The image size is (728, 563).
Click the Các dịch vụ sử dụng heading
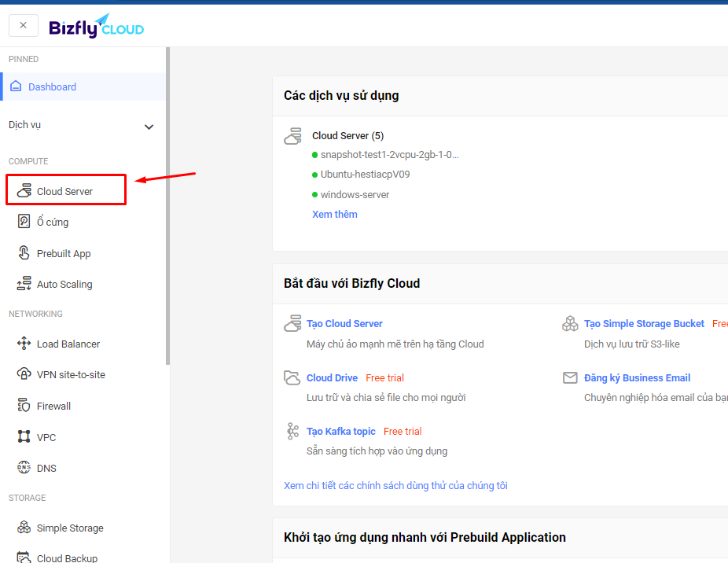coord(341,96)
